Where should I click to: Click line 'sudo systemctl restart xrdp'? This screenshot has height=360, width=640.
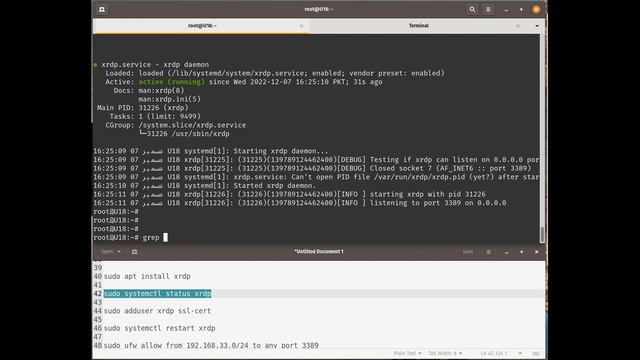pos(159,328)
